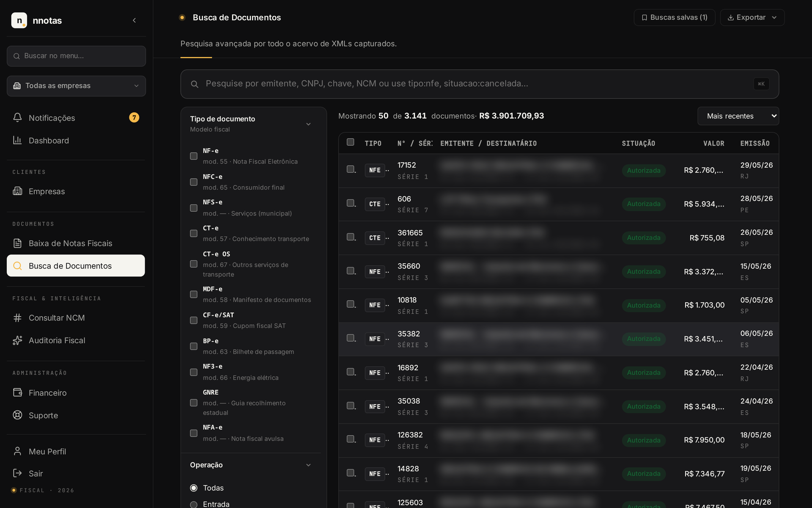Click the Exportar button
The height and width of the screenshot is (508, 812).
point(752,17)
